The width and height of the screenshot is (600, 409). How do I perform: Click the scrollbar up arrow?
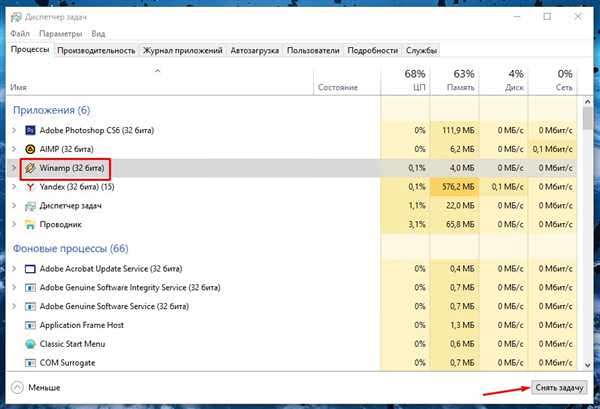588,102
